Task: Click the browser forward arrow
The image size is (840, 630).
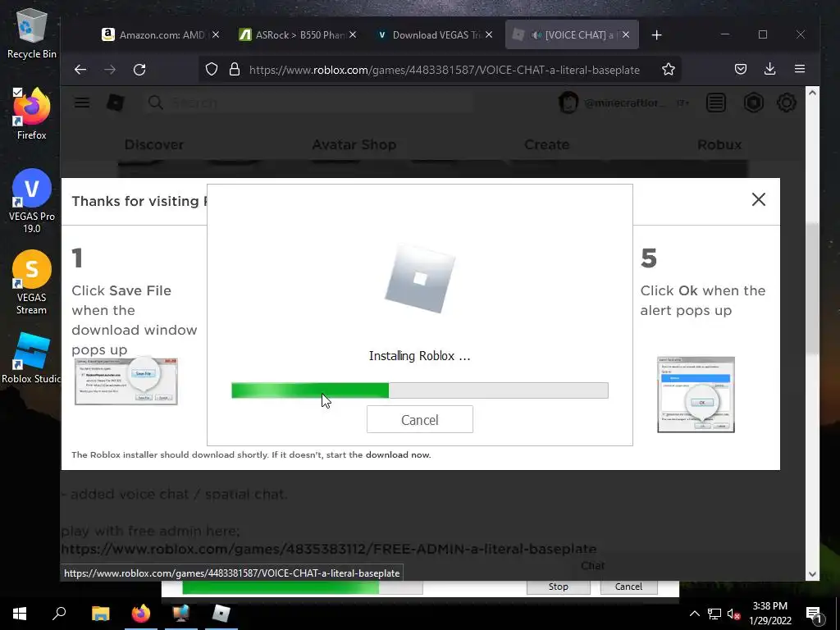Action: coord(110,70)
